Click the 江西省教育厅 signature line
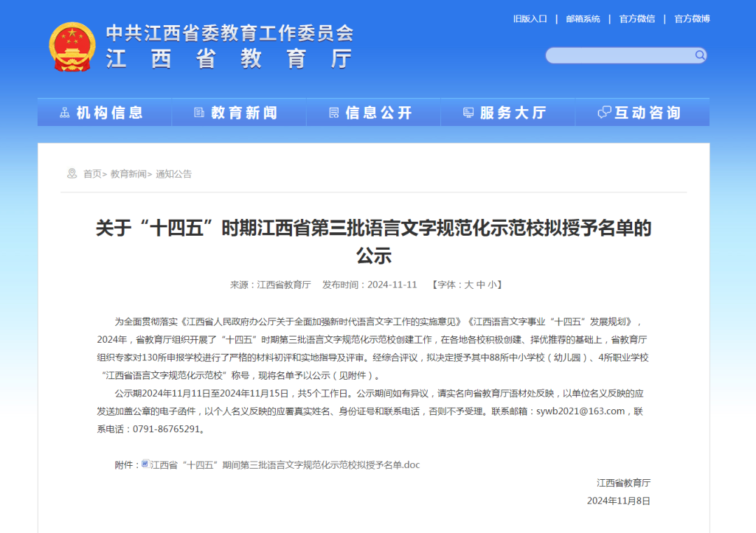756x533 pixels. point(624,483)
